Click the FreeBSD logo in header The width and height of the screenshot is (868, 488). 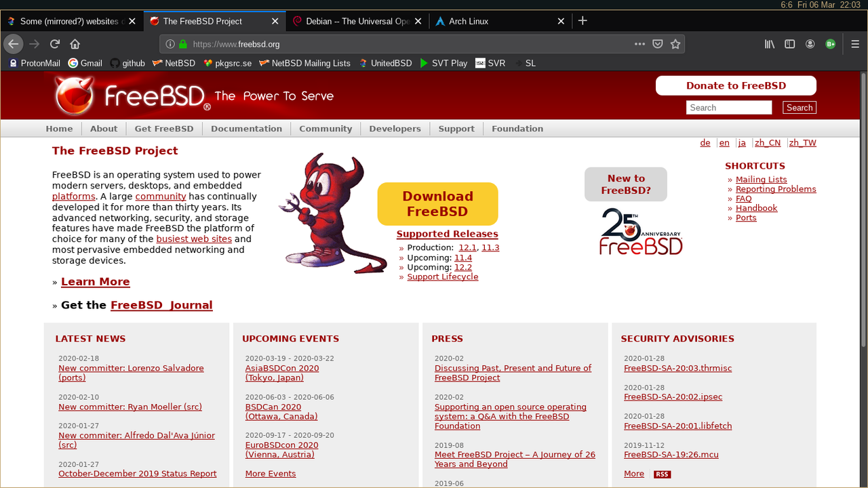(132, 96)
